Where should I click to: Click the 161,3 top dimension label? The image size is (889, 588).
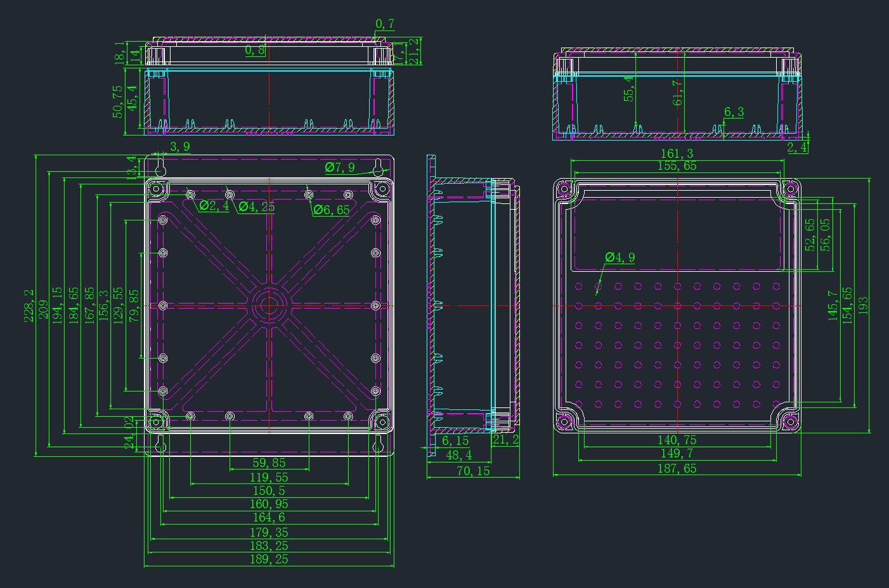click(677, 153)
